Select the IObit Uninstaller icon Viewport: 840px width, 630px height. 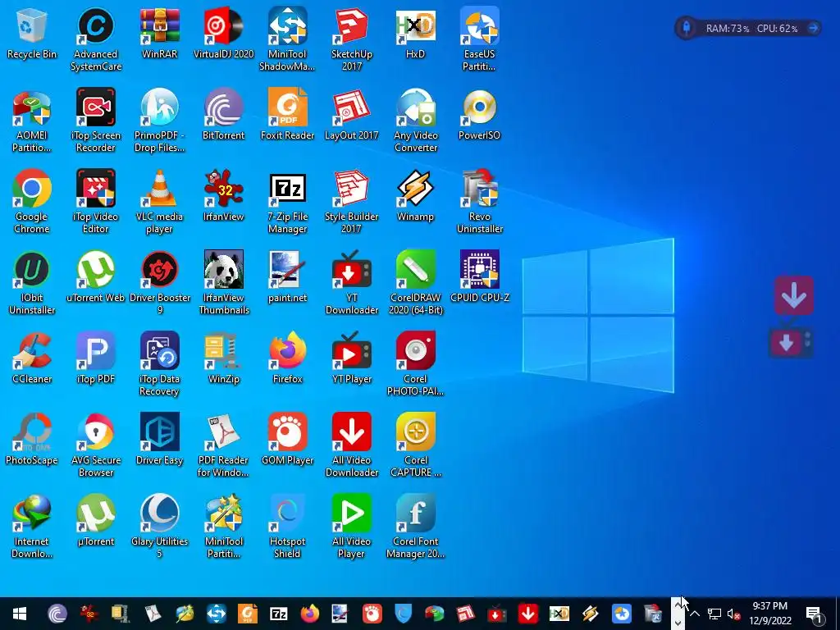pyautogui.click(x=32, y=283)
